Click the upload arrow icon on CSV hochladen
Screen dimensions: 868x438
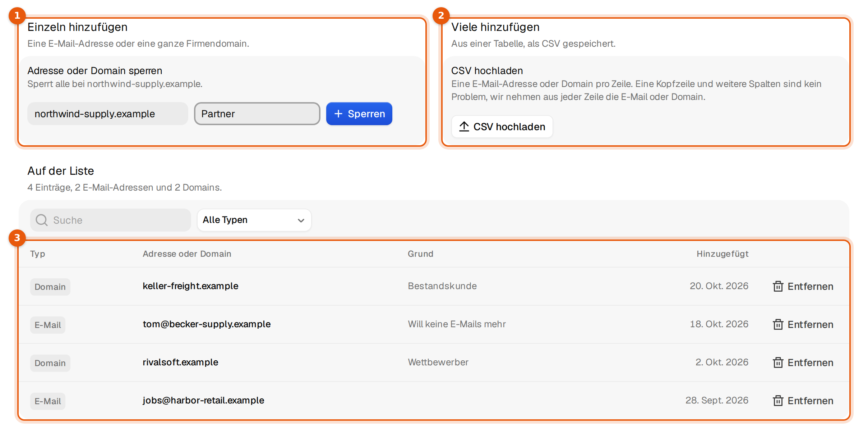click(x=464, y=127)
